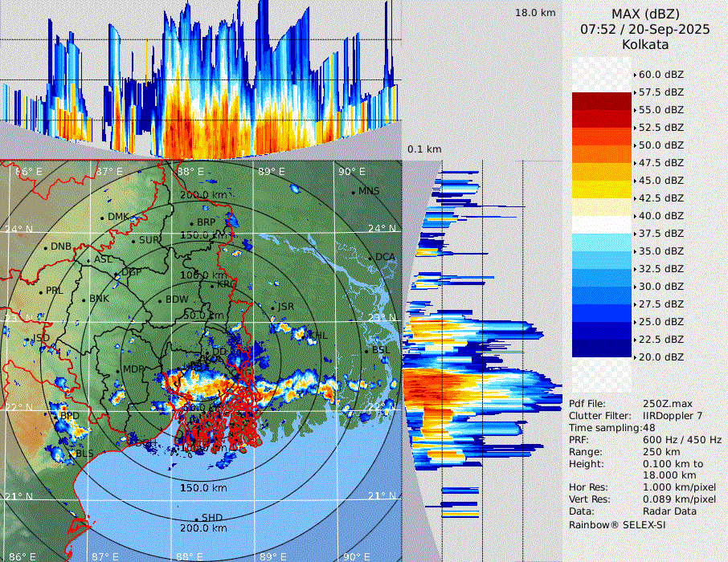Click the Kolkata radar name label
This screenshot has height=562, width=728.
pos(645,45)
